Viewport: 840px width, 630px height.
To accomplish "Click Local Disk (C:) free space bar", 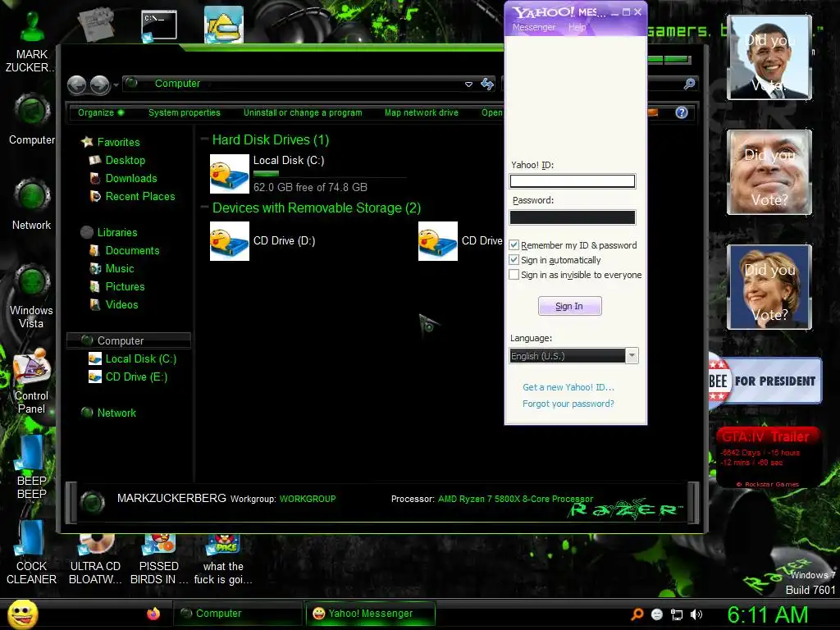I will tap(330, 174).
